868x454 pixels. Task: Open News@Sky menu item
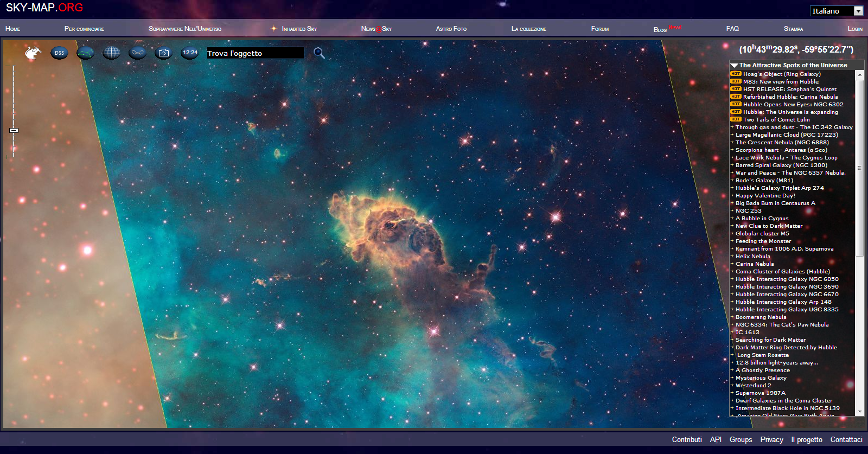point(376,29)
